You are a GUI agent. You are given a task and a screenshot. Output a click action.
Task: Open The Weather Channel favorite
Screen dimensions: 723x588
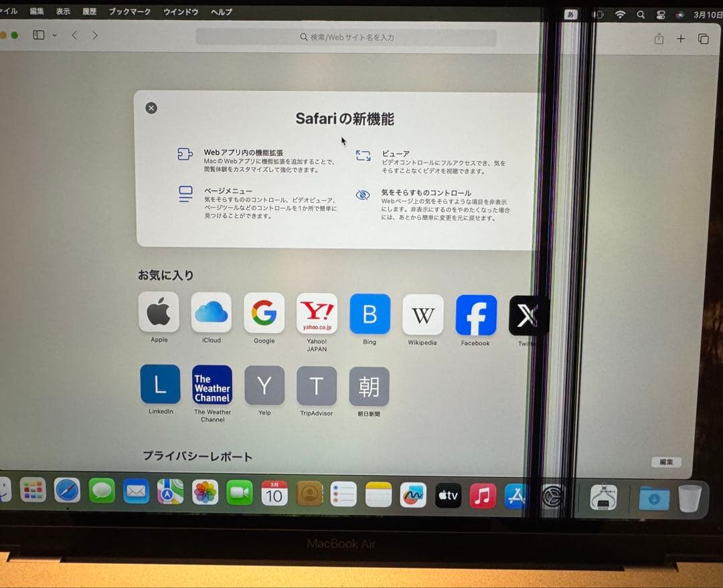[x=213, y=393]
